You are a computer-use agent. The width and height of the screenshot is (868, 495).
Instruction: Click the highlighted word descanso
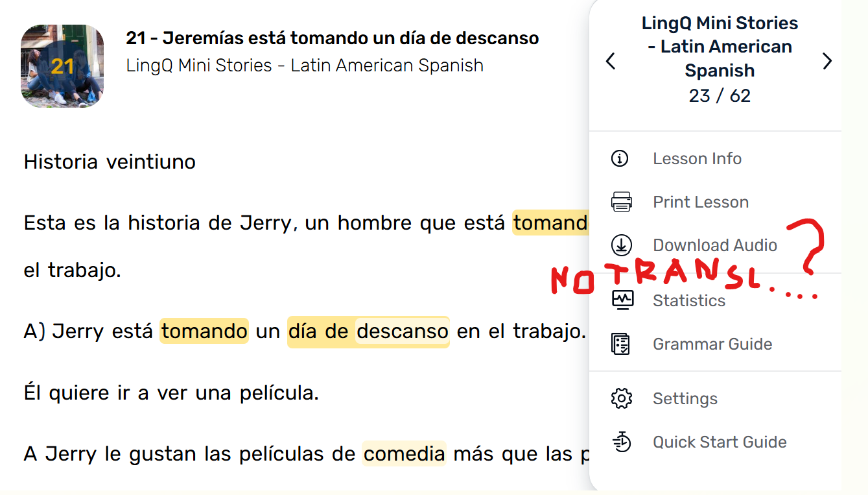click(x=402, y=331)
